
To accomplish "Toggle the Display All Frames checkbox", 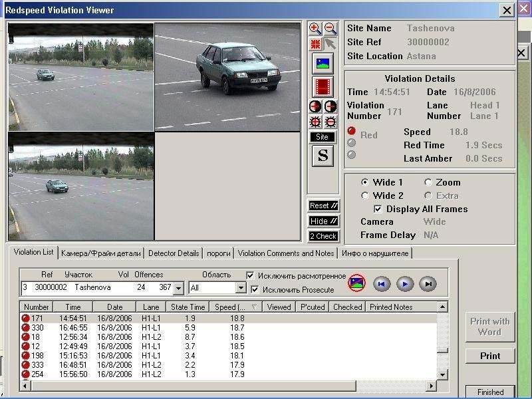I will click(x=378, y=209).
